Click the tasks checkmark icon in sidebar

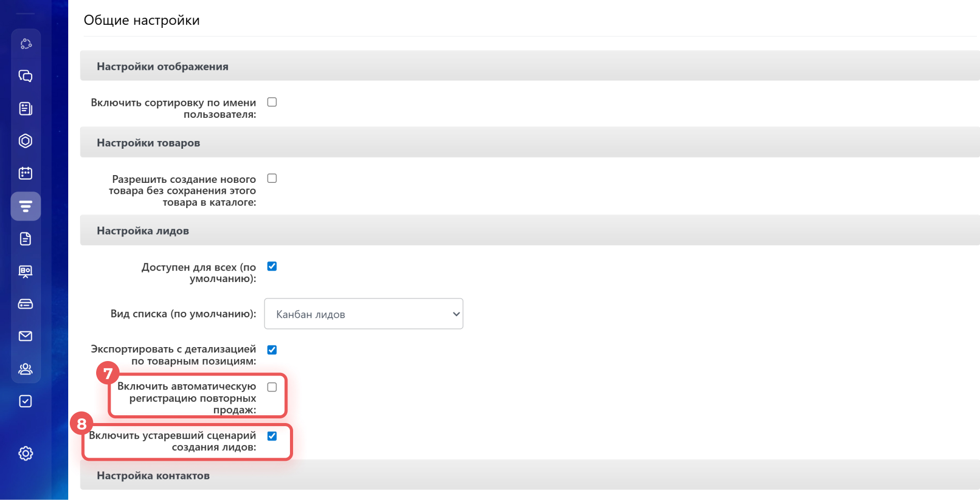click(x=25, y=401)
